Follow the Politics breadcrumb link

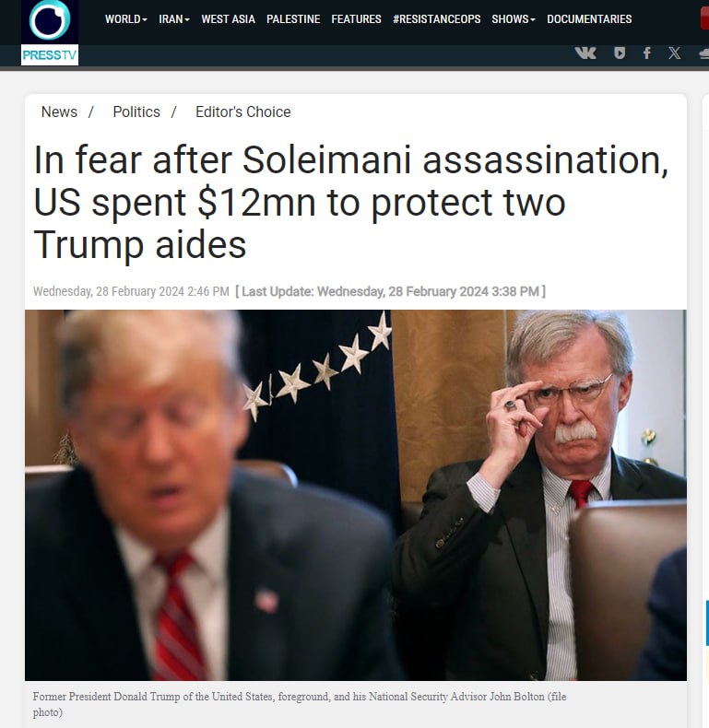[136, 112]
